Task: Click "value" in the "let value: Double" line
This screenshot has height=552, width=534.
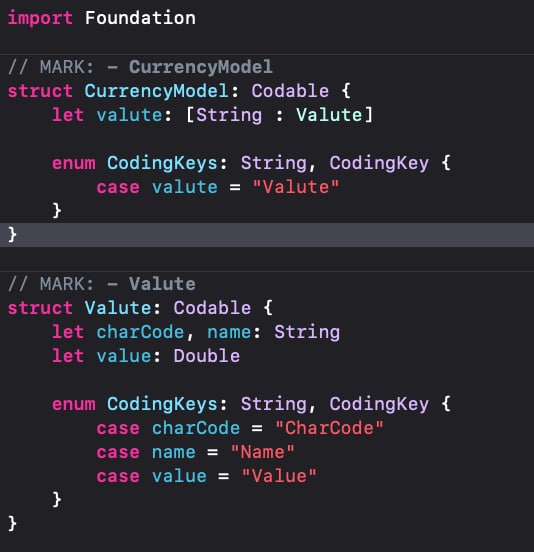Action: [124, 356]
